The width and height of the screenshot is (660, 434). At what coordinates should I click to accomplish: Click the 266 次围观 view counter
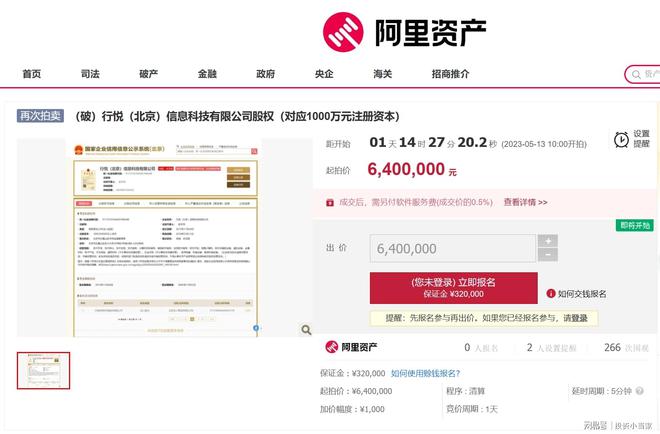[x=626, y=348]
